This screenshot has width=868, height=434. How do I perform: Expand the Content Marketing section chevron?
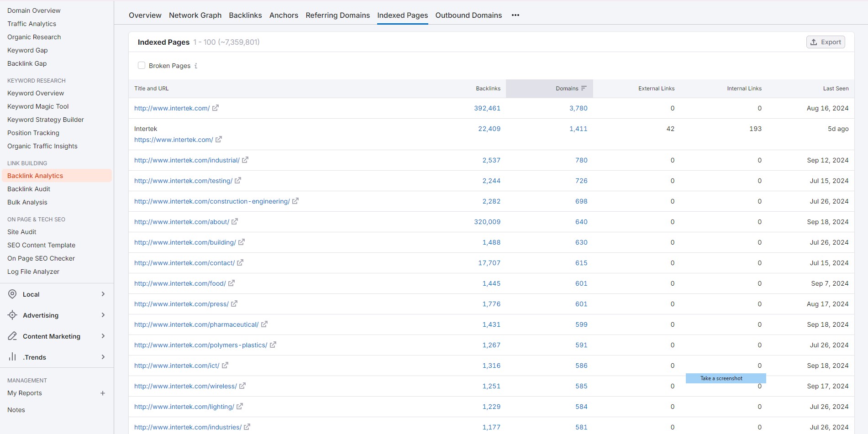point(103,336)
